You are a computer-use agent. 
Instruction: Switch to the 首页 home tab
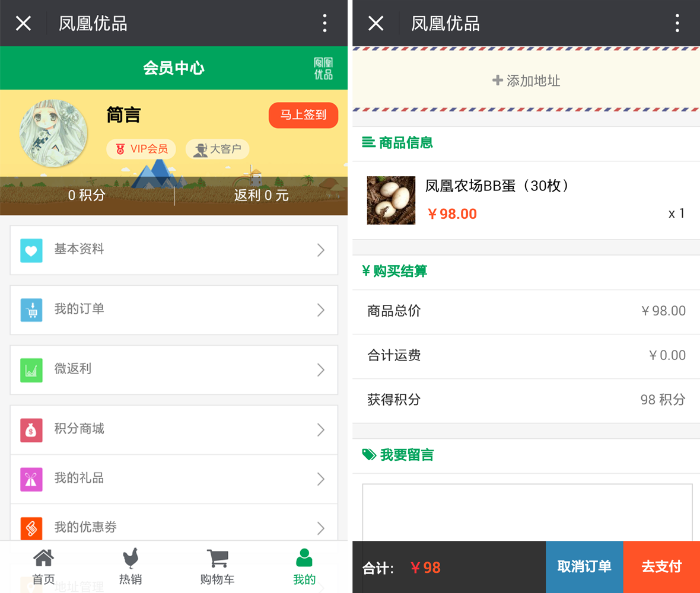[x=43, y=567]
